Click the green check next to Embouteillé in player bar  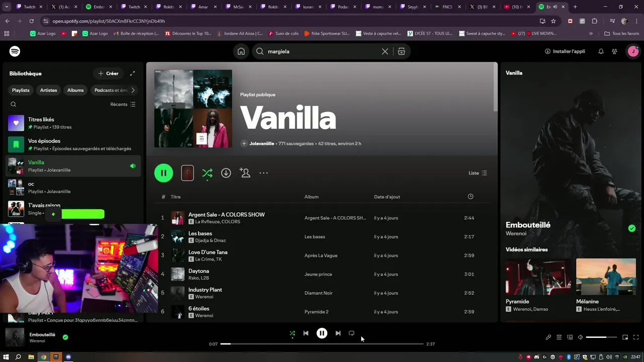(65, 337)
